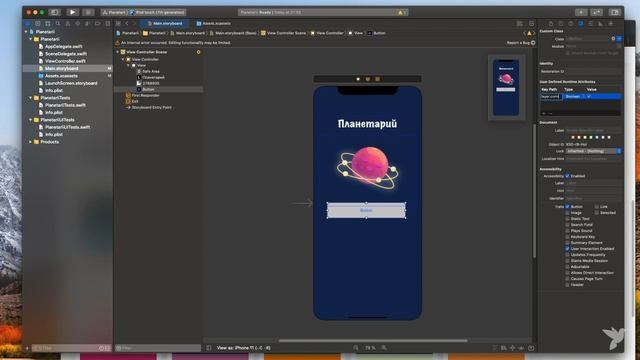The width and height of the screenshot is (640, 360).
Task: Open editor options menu in the tab bar
Action: 520,24
